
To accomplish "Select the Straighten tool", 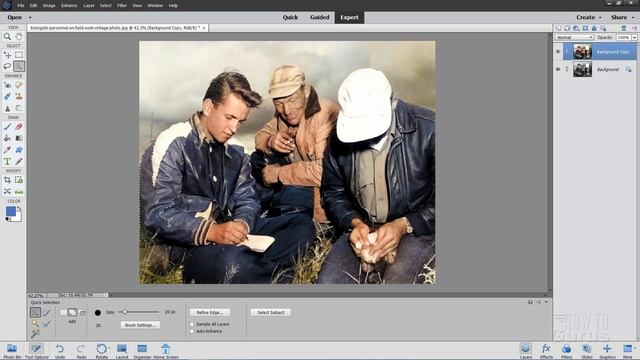I will 19,191.
